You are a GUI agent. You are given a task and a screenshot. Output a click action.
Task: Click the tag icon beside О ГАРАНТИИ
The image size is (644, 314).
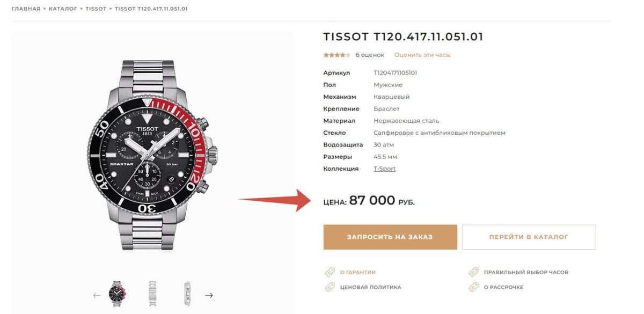coord(330,272)
